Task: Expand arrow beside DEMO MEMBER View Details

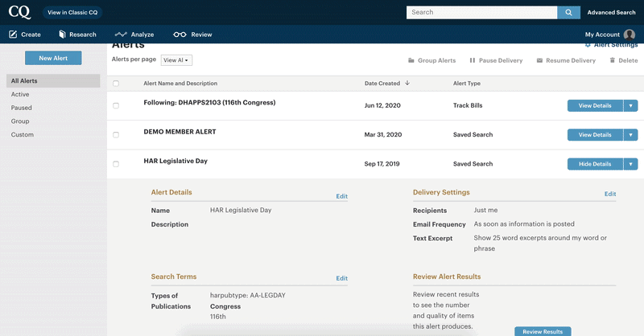Action: pyautogui.click(x=630, y=134)
